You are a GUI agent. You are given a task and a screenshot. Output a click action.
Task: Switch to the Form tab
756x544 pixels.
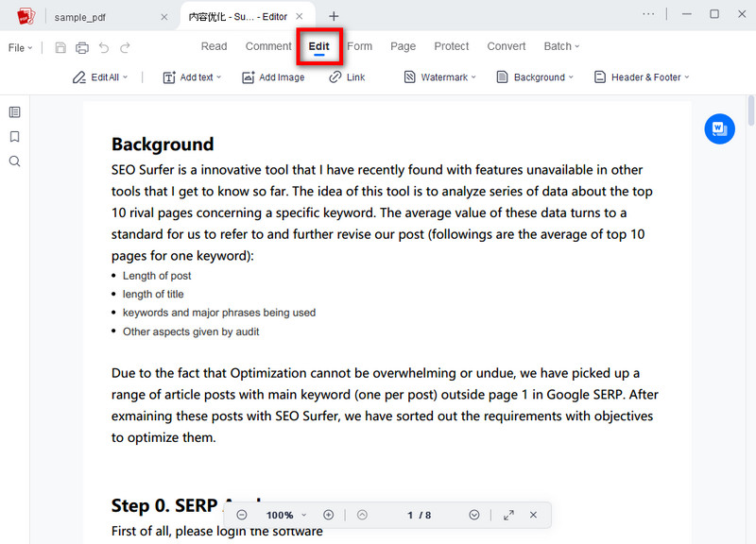click(x=360, y=46)
